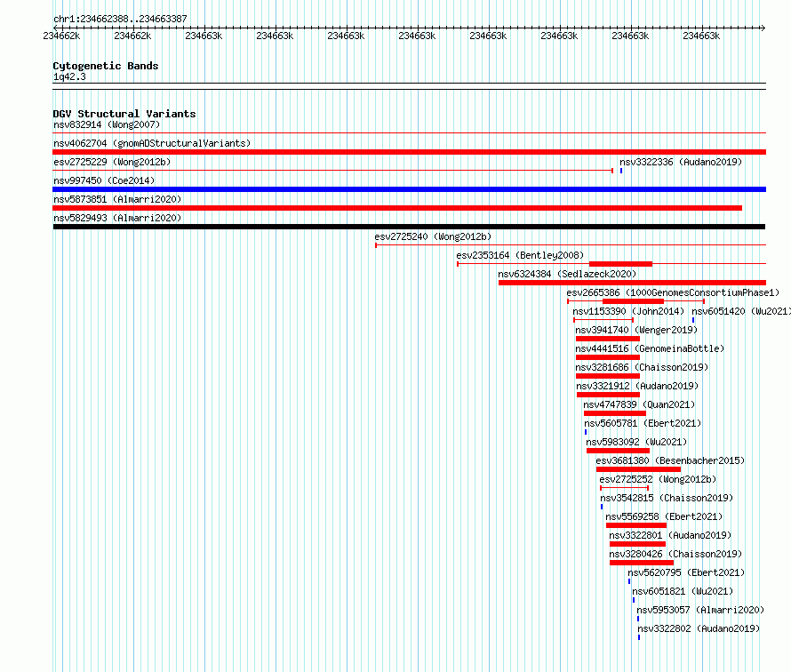Click the red bar under nsv5569258
791x672 pixels.
(636, 525)
